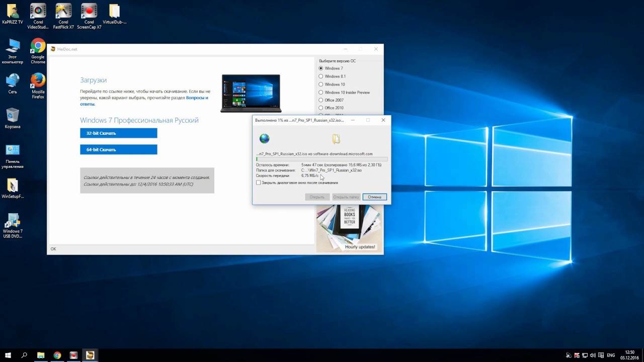Viewport: 644px width, 362px height.
Task: Open Этот компьютер desktop icon
Action: pos(12,51)
